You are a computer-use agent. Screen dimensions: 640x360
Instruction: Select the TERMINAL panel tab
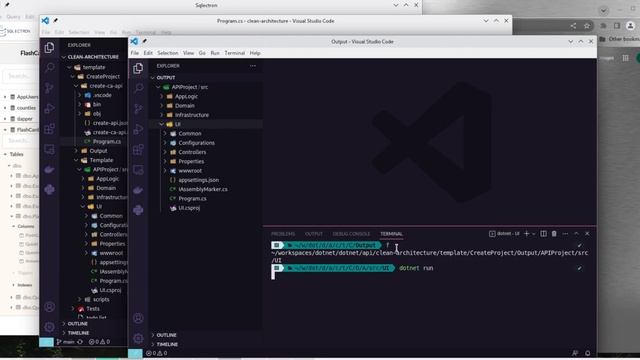(x=391, y=234)
